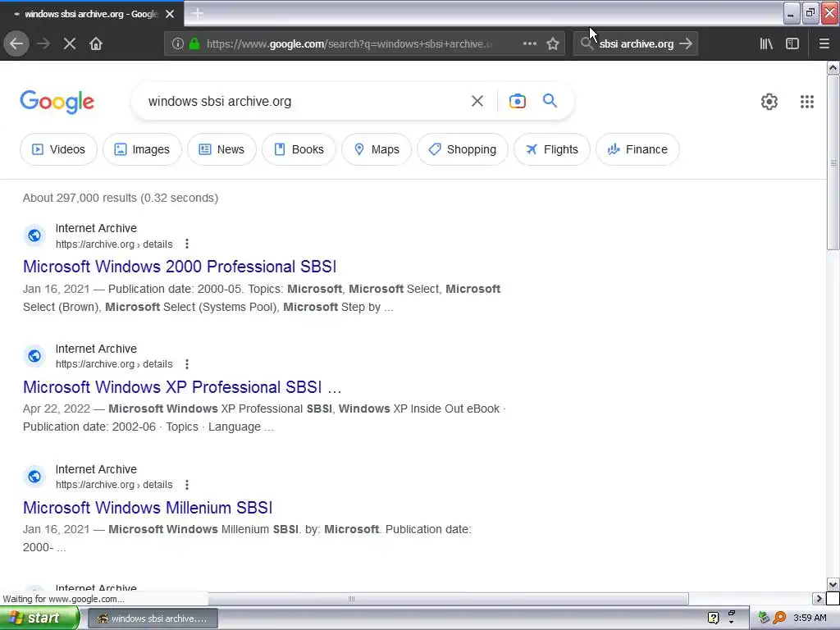Open Microsoft Windows 2000 Professional SBSI link

click(x=180, y=267)
